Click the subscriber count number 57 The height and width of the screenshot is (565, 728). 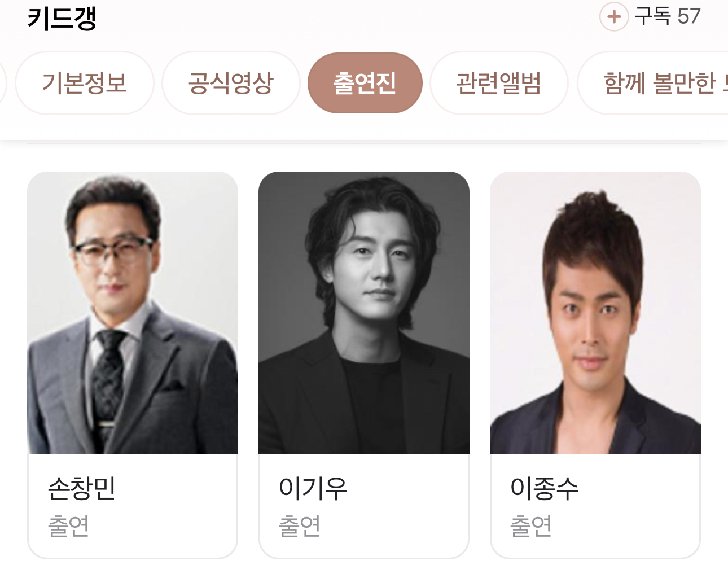pyautogui.click(x=689, y=16)
